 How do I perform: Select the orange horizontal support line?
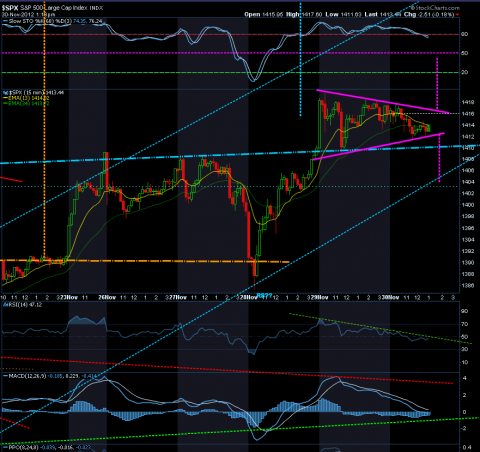pos(145,261)
